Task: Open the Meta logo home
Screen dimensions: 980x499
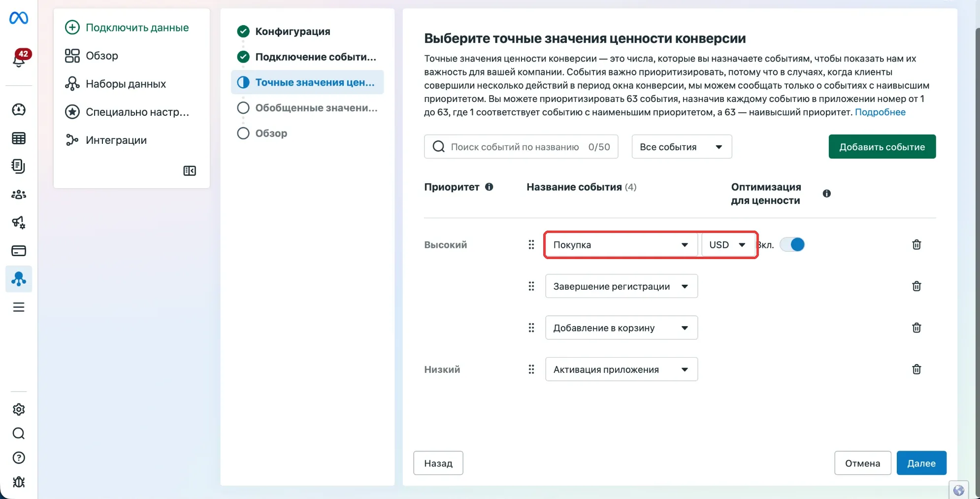Action: click(19, 18)
